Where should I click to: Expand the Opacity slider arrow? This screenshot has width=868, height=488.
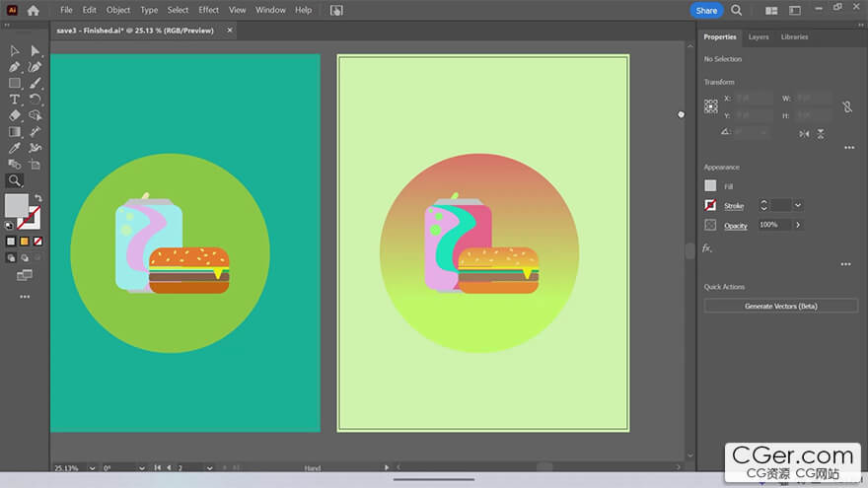tap(798, 225)
